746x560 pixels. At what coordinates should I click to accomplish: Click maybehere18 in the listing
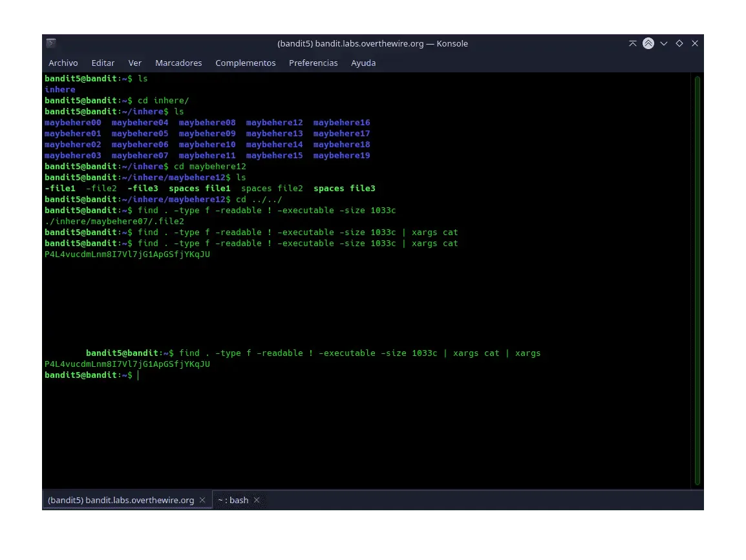341,145
